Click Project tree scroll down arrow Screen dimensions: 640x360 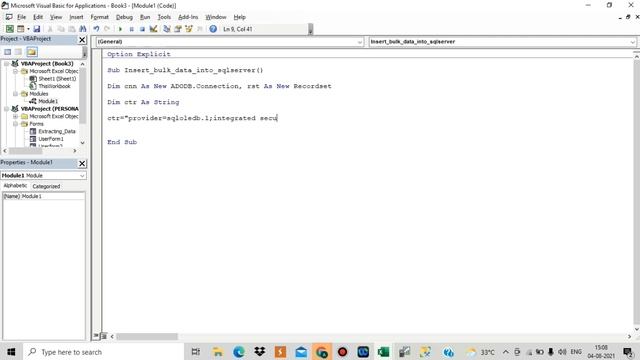(82, 143)
